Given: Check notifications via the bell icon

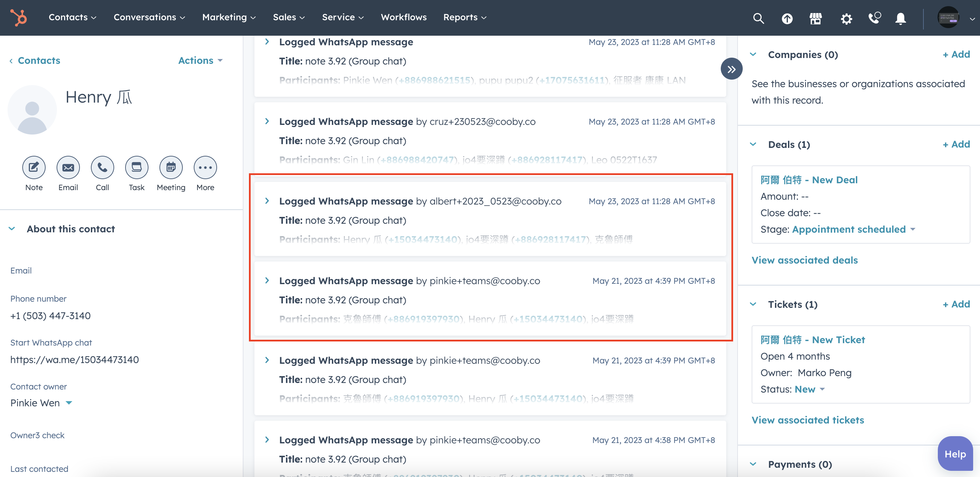Looking at the screenshot, I should coord(900,18).
